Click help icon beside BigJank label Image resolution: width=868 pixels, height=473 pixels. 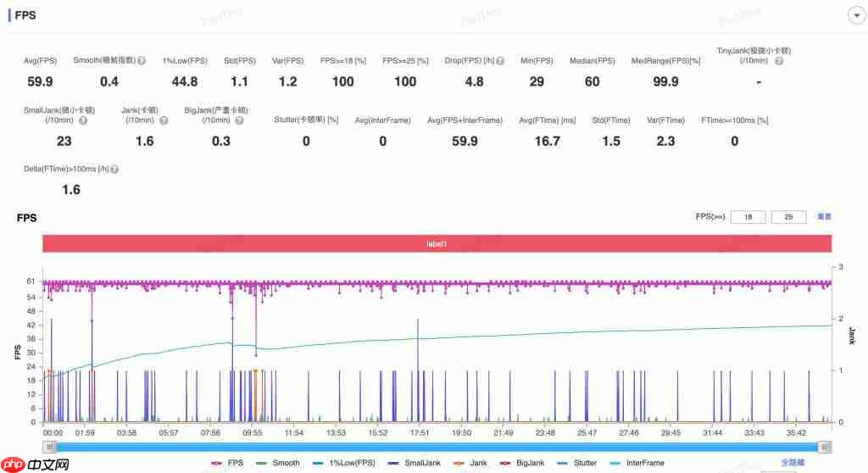pos(239,120)
